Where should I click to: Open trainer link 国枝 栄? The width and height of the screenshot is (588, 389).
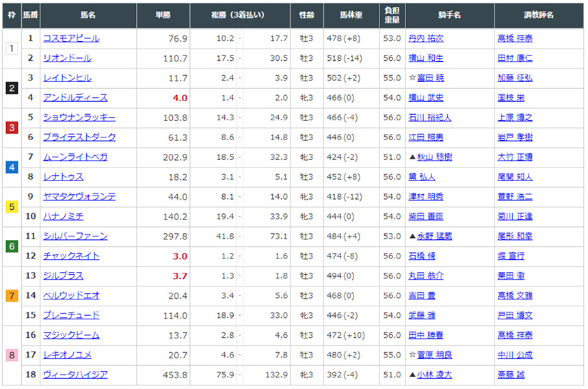[510, 98]
